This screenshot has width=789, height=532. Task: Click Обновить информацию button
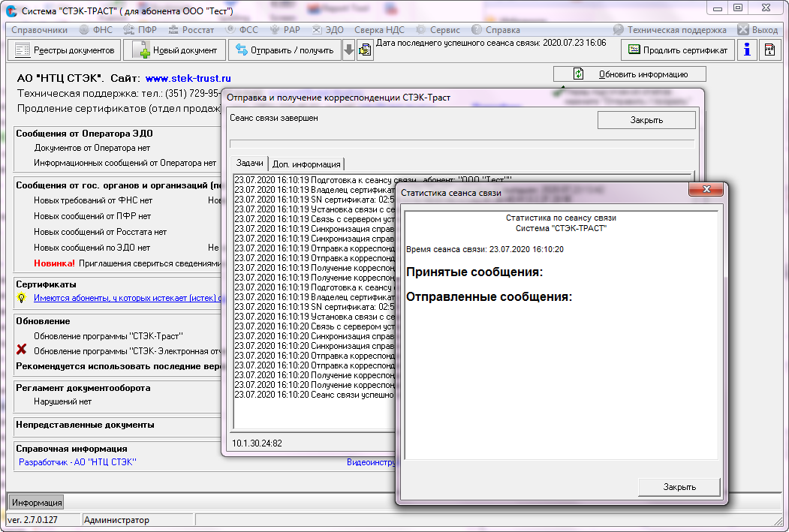pos(630,74)
